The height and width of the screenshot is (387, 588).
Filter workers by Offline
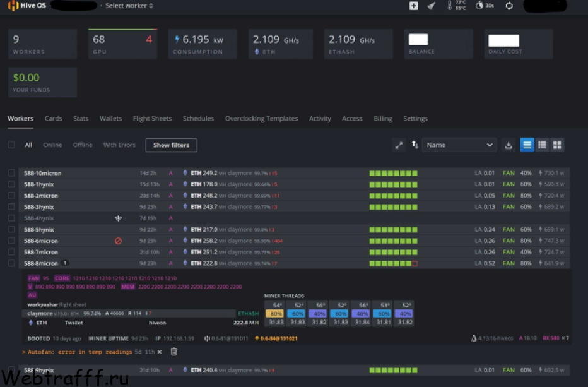83,145
